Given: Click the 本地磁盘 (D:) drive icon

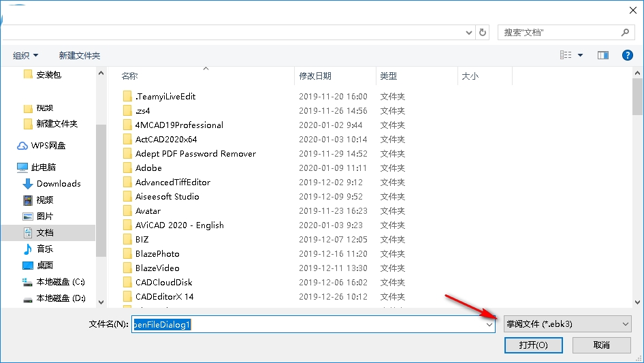Looking at the screenshot, I should point(27,299).
